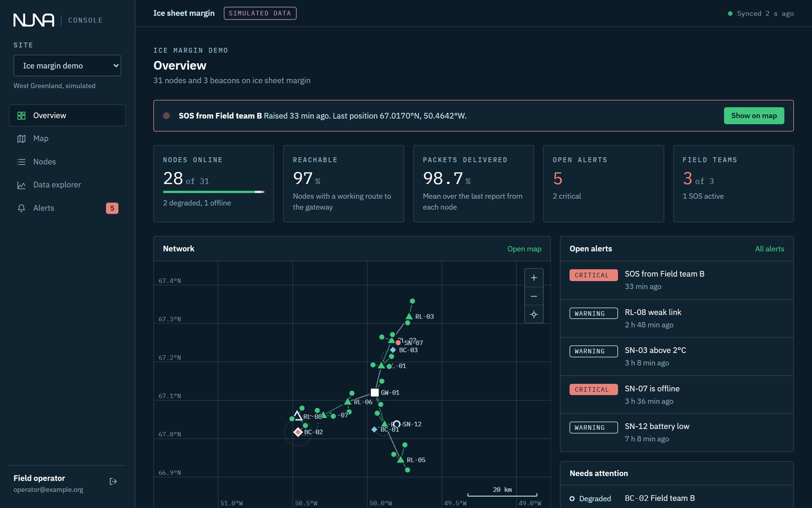
Task: Click the Alerts bell icon
Action: (x=21, y=208)
